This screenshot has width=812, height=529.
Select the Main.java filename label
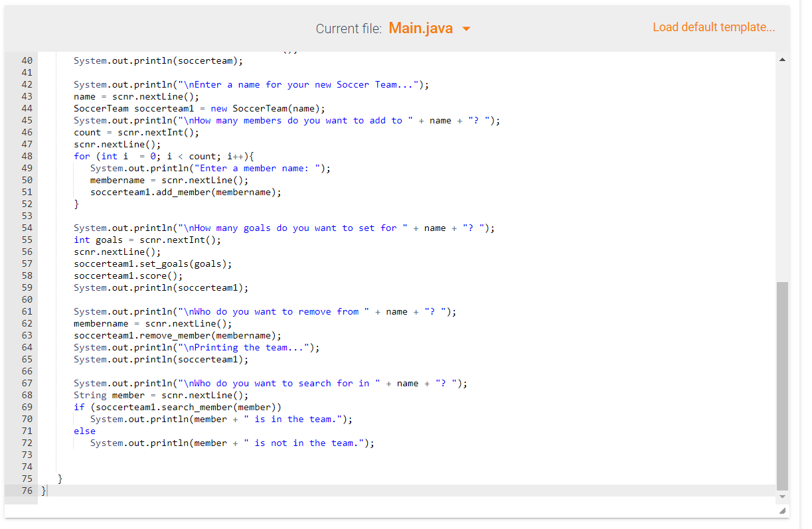[421, 27]
